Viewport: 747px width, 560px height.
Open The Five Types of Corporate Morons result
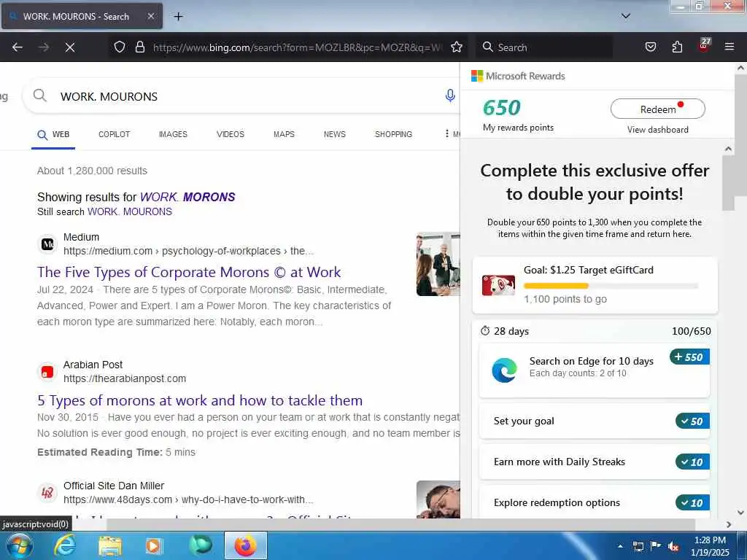(189, 272)
